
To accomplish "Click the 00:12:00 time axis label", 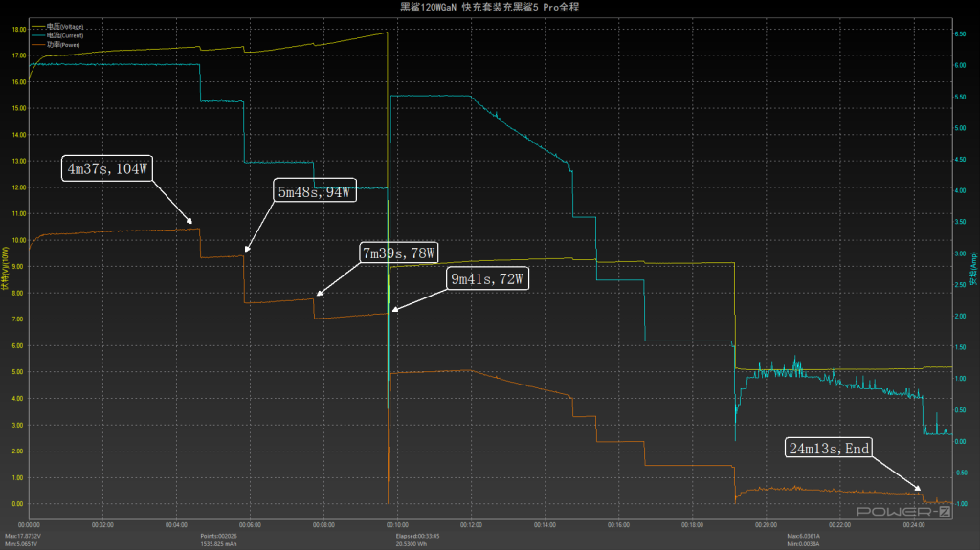I will coord(471,525).
